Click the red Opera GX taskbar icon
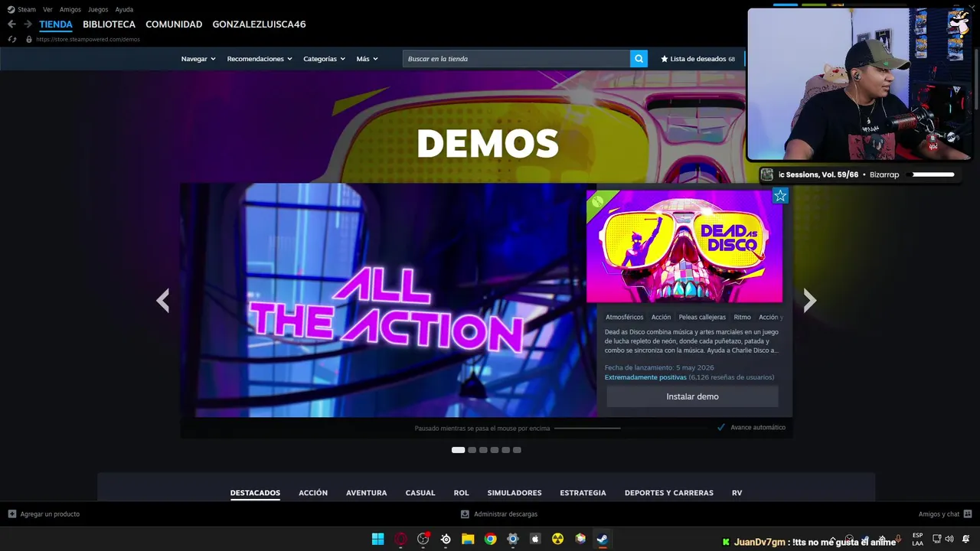This screenshot has height=551, width=980. pyautogui.click(x=400, y=539)
